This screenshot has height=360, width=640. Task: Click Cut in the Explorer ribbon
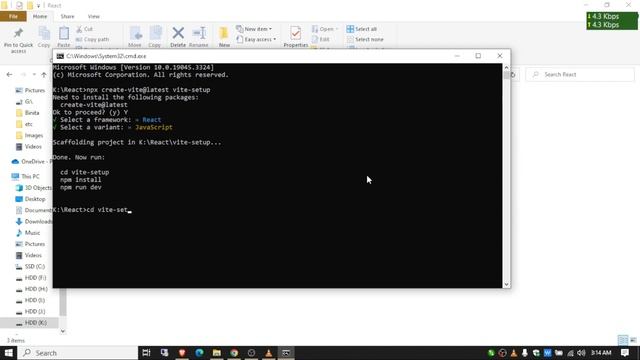85,29
